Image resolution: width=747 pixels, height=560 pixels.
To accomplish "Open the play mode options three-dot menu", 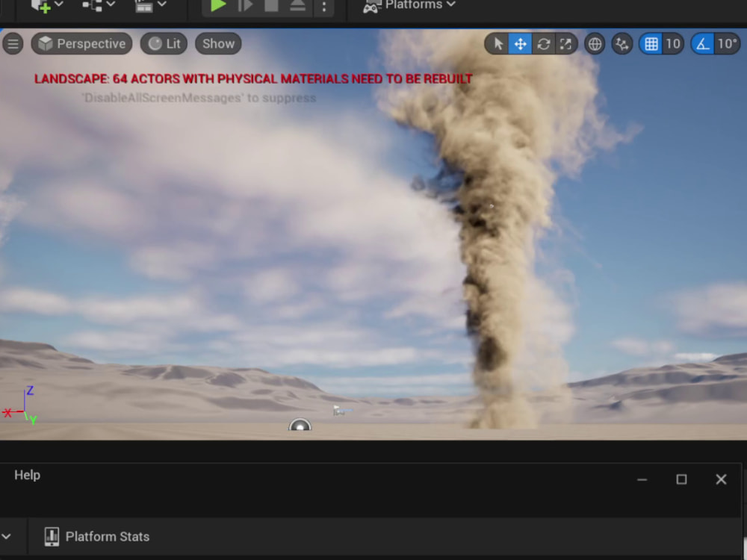I will [324, 7].
